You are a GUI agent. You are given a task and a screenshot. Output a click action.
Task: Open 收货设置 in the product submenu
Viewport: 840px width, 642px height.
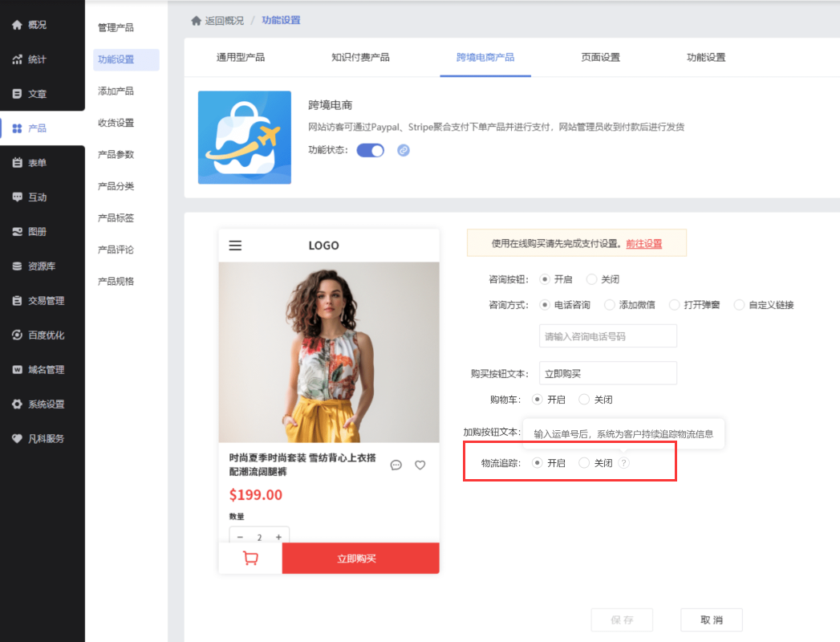point(116,123)
